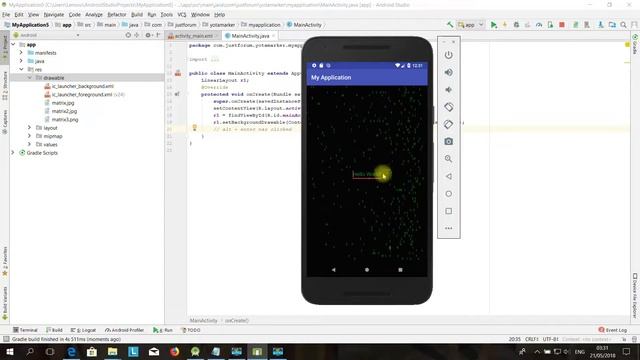Image resolution: width=640 pixels, height=360 pixels.
Task: Expand Gradle Scripts node
Action: pyautogui.click(x=13, y=153)
